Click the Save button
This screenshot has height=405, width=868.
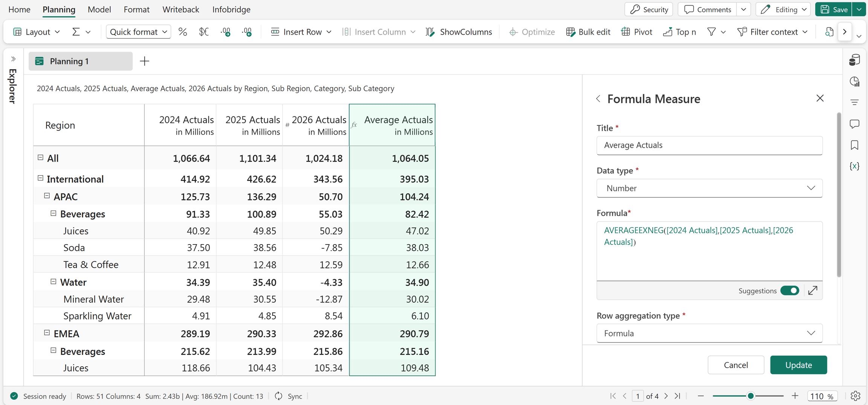tap(834, 9)
